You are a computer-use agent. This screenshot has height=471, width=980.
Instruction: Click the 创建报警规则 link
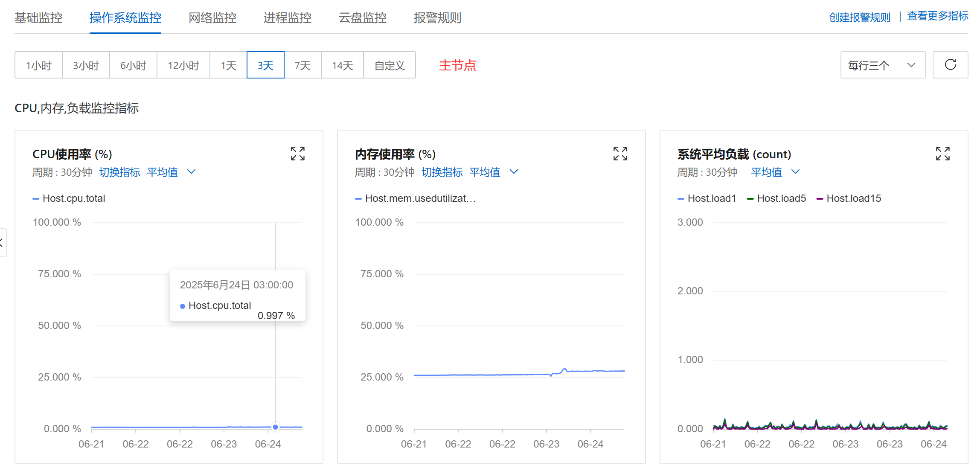pos(860,17)
